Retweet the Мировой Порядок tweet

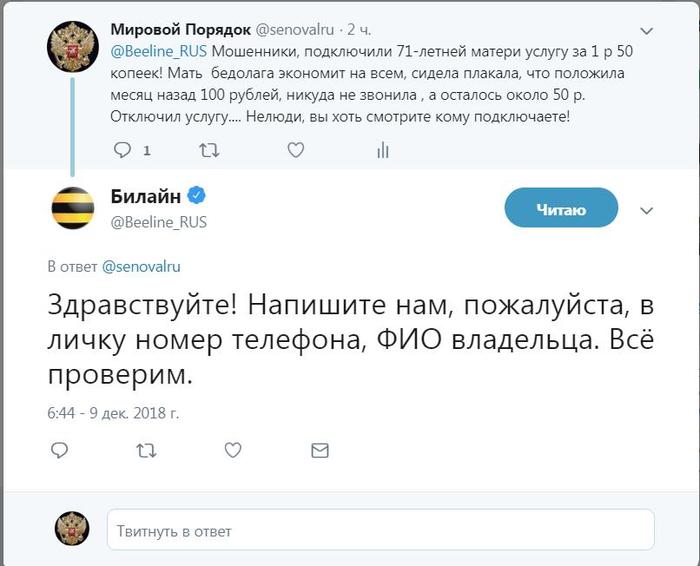point(210,150)
